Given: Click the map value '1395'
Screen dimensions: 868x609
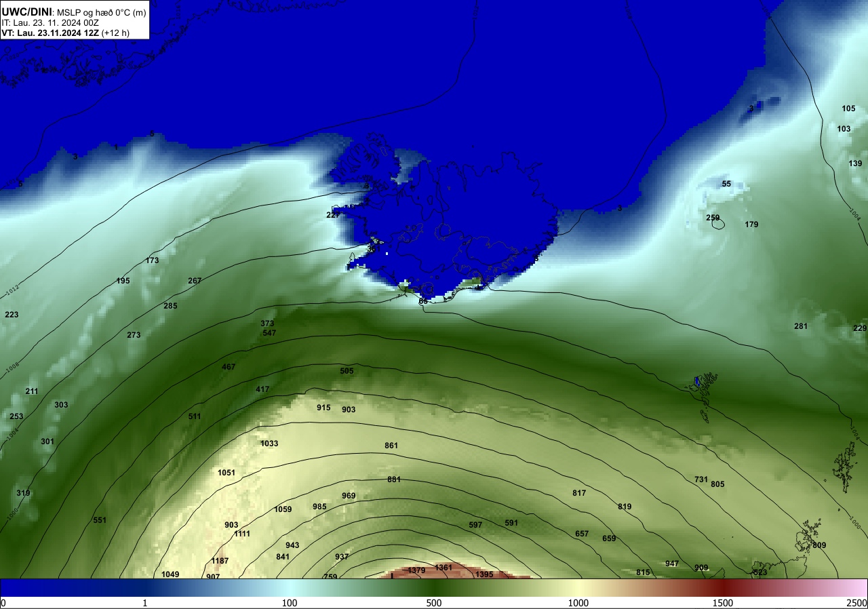Looking at the screenshot, I should click(x=484, y=574).
